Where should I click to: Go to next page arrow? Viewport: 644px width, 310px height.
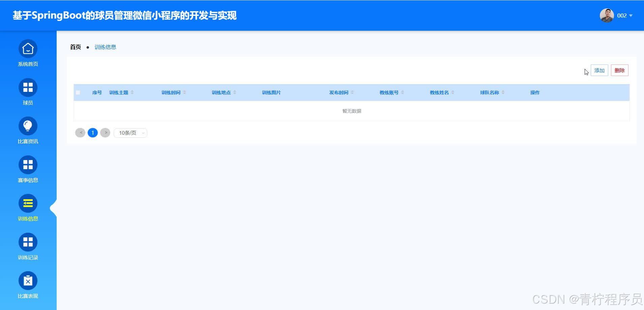point(106,133)
